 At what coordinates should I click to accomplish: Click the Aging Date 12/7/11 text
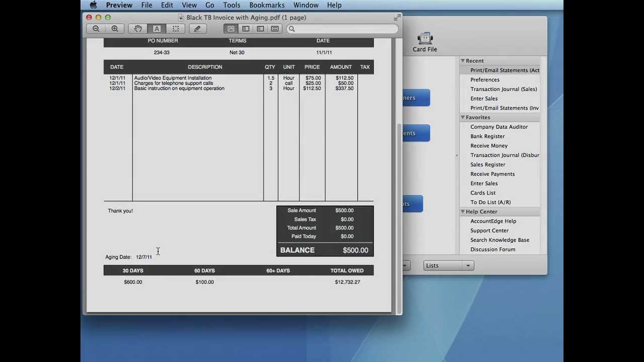(128, 257)
